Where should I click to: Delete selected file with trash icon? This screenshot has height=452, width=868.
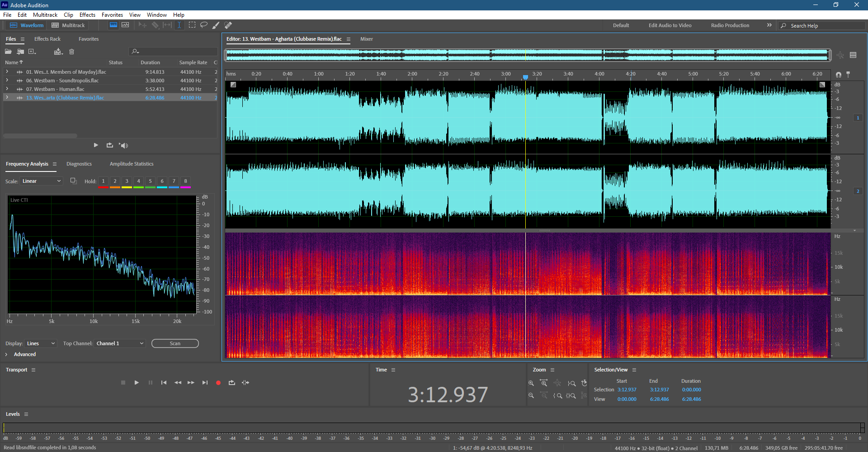coord(71,52)
